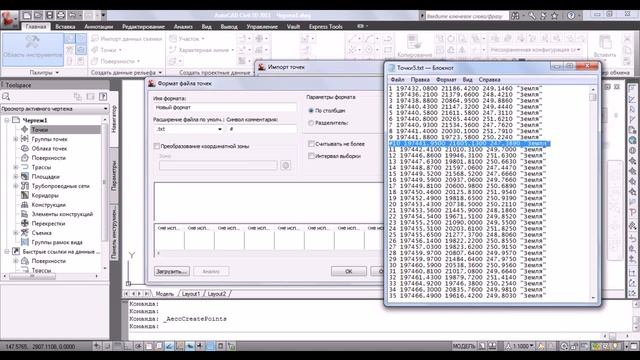The width and height of the screenshot is (640, 360).
Task: Open the Вставка ribbon tab
Action: pos(65,27)
